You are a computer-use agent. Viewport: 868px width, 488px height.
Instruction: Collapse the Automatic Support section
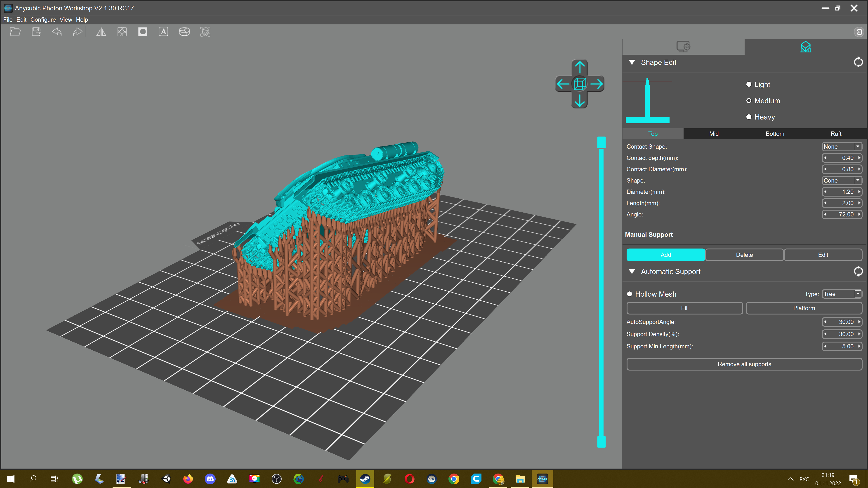click(632, 271)
